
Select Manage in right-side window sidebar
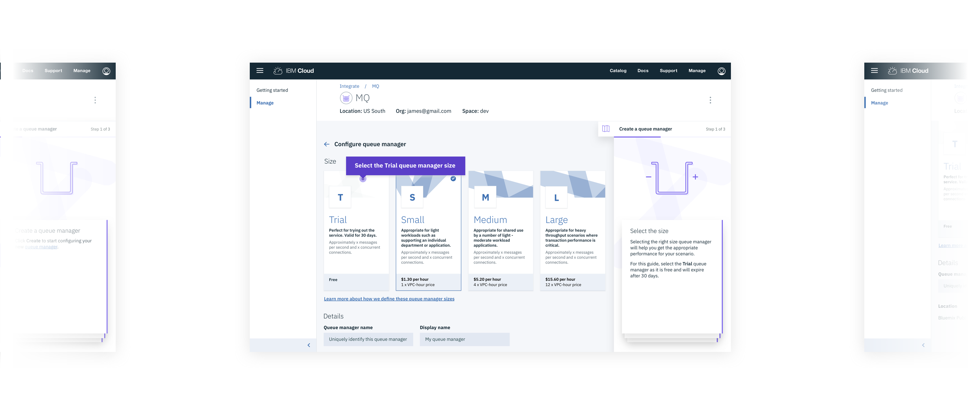click(879, 103)
